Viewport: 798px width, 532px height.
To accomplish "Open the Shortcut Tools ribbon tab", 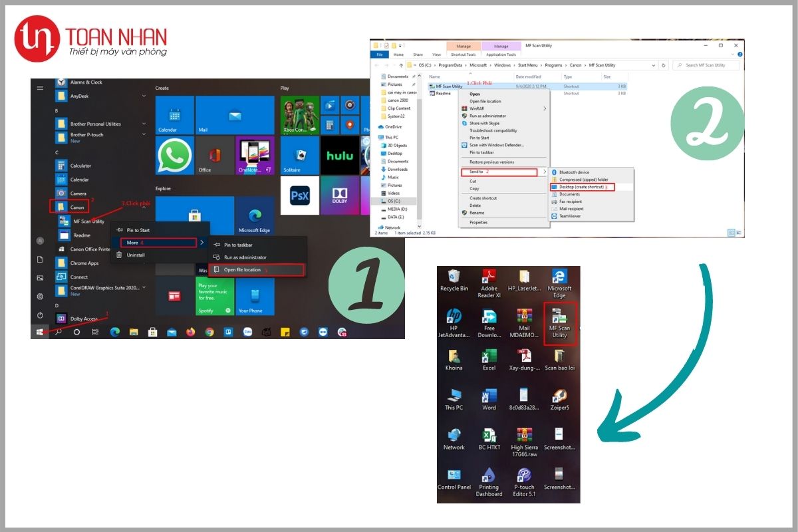I will click(x=464, y=55).
